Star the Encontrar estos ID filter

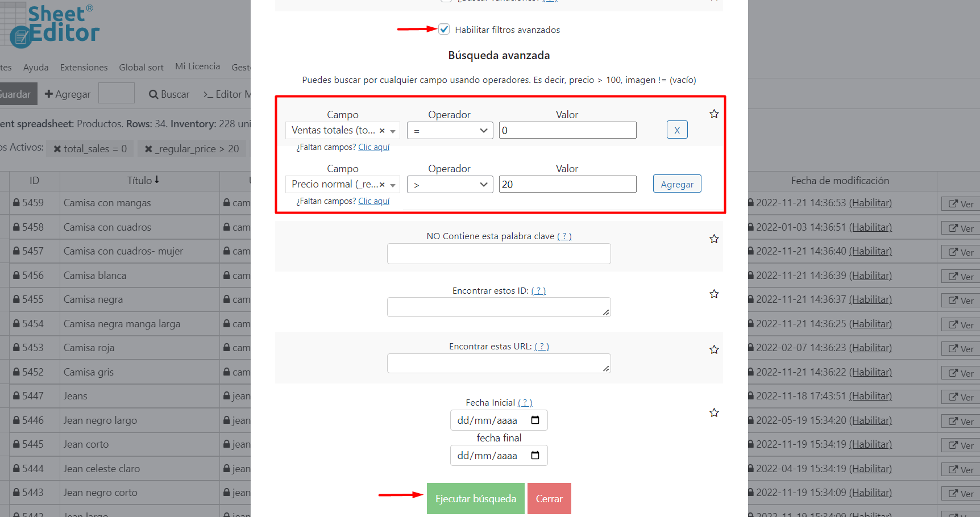point(714,294)
